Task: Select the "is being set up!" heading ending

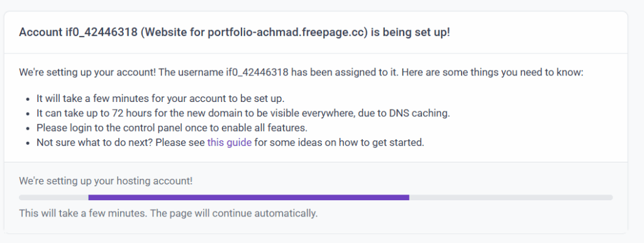Action: 410,33
